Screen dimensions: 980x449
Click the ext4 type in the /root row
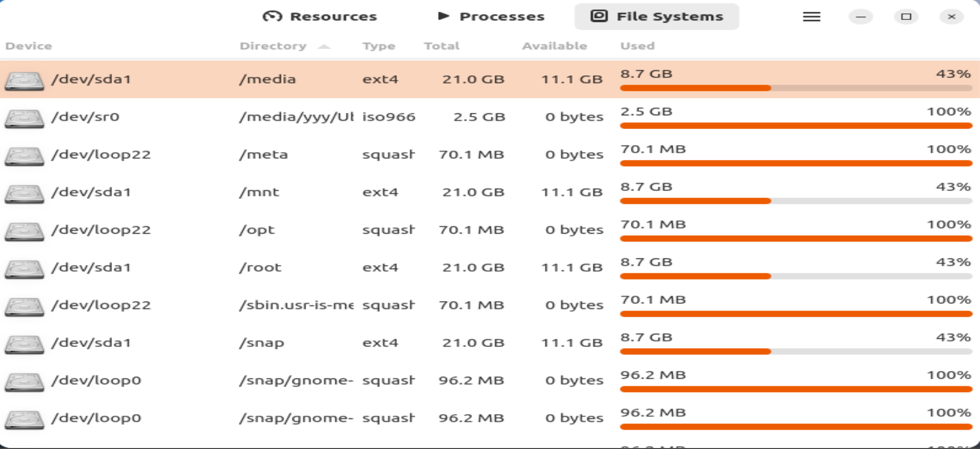(380, 268)
